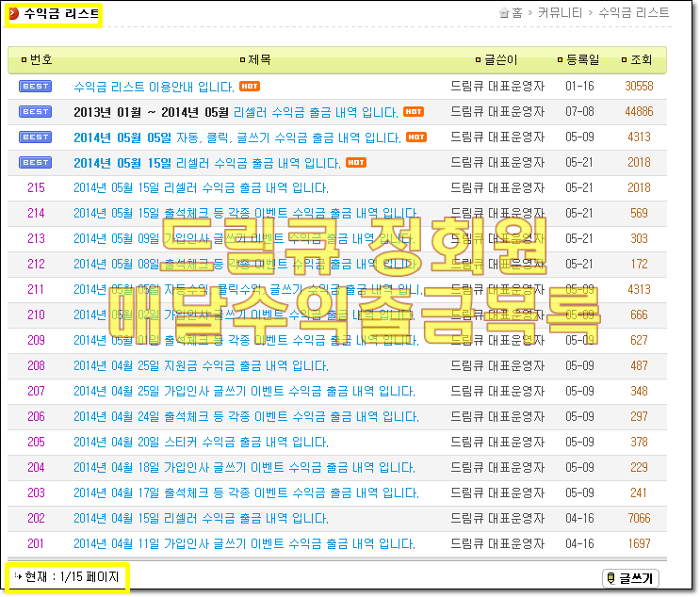Viewport: 700px width, 597px height.
Task: Click the BEST badge beside the 05월 05일 자동 post
Action: pyautogui.click(x=35, y=137)
